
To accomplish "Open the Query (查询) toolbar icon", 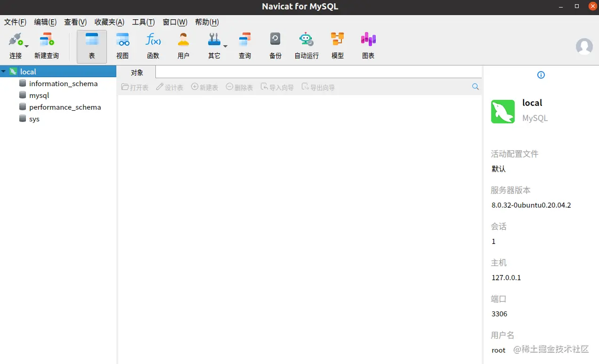I will [245, 46].
